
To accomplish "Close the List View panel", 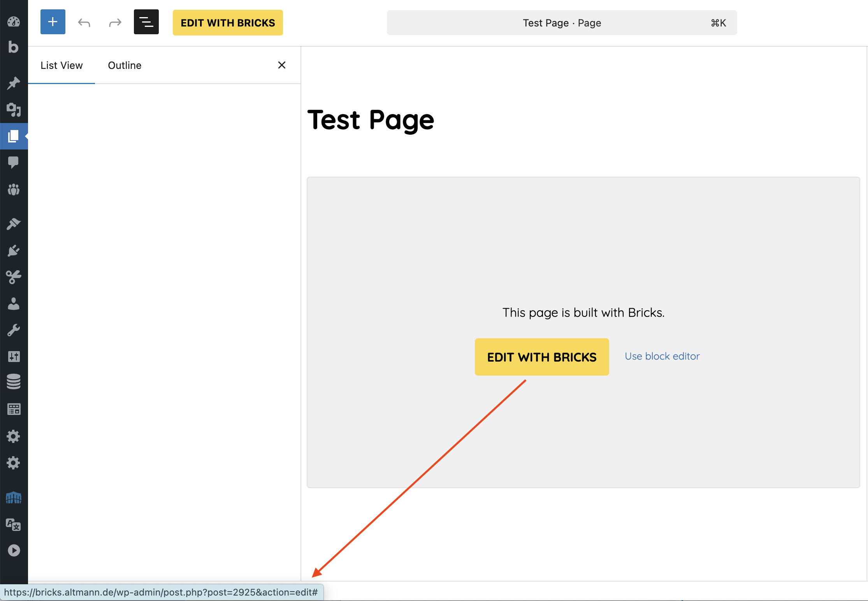I will click(282, 65).
